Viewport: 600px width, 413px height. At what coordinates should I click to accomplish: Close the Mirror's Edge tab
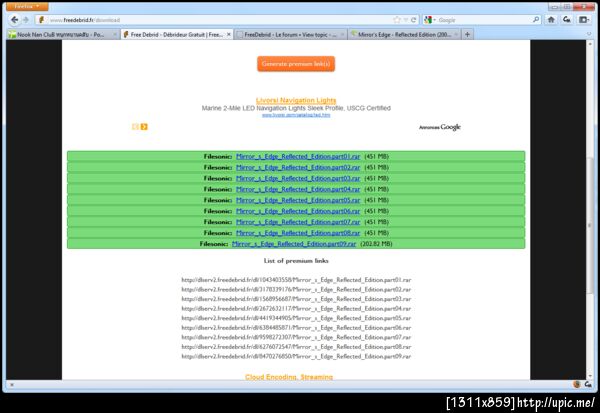(x=456, y=34)
